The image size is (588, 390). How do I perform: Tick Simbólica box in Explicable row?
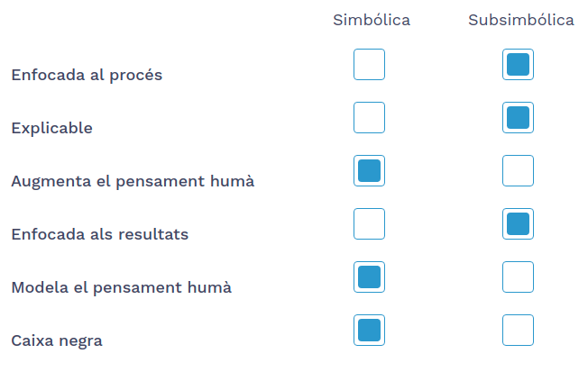pos(369,118)
